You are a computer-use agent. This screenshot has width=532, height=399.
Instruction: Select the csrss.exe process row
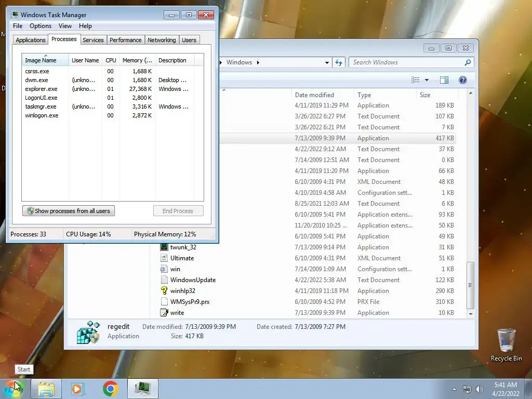tap(113, 71)
